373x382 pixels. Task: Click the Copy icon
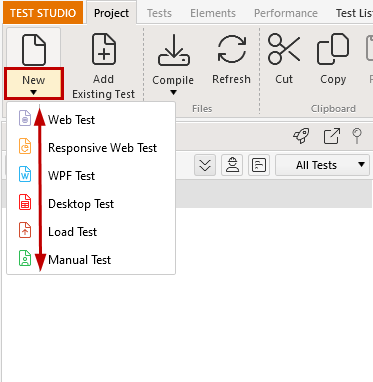point(333,49)
